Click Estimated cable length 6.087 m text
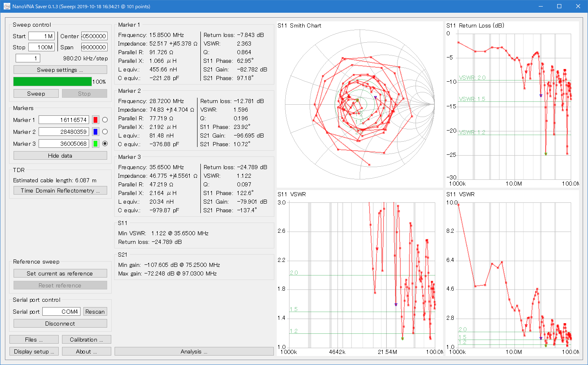 point(55,180)
